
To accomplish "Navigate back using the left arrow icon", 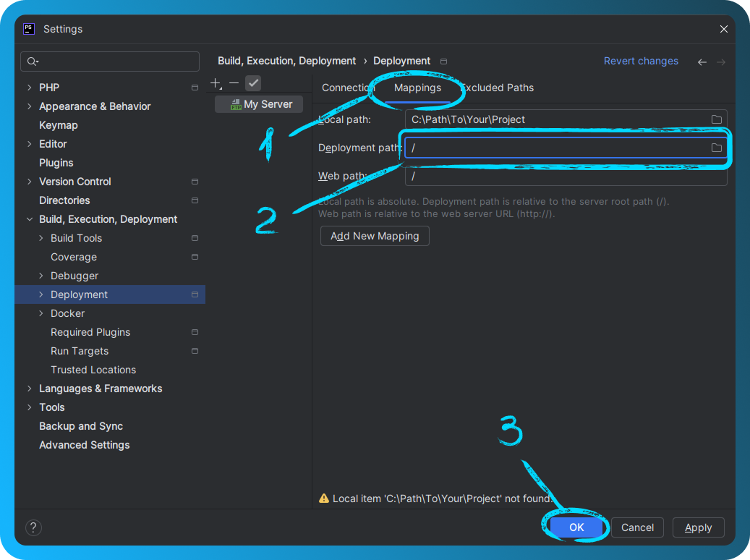I will point(702,61).
